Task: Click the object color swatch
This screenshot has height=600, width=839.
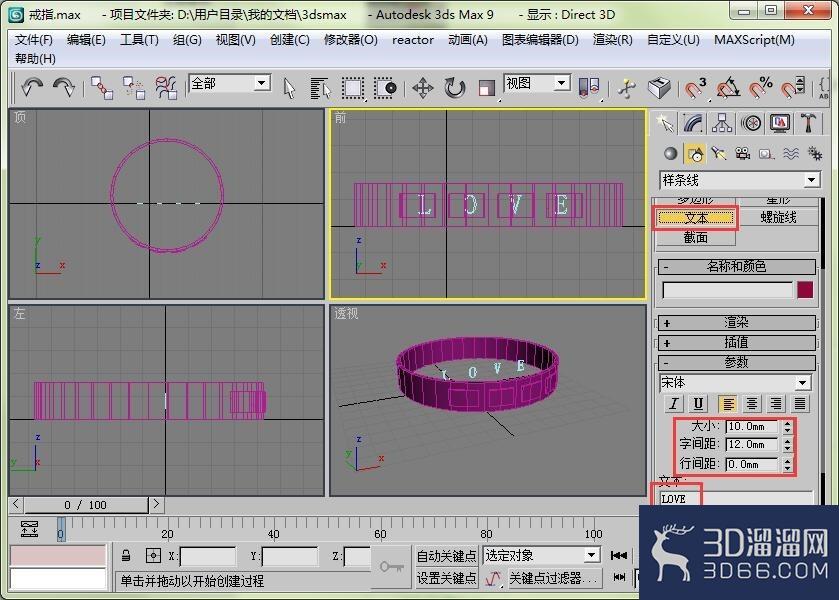Action: coord(805,290)
